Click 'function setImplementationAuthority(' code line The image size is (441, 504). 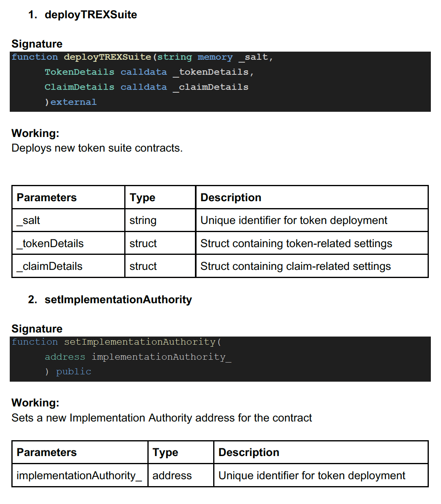(116, 342)
